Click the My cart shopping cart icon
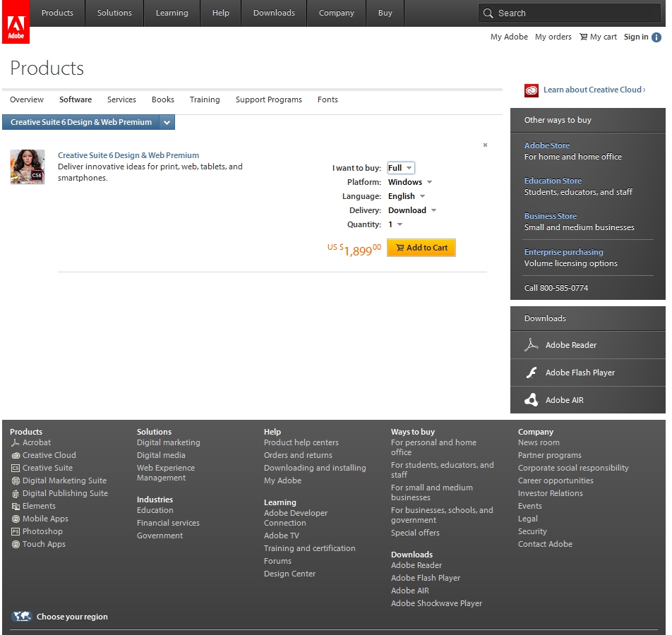The image size is (672, 635). pos(583,37)
